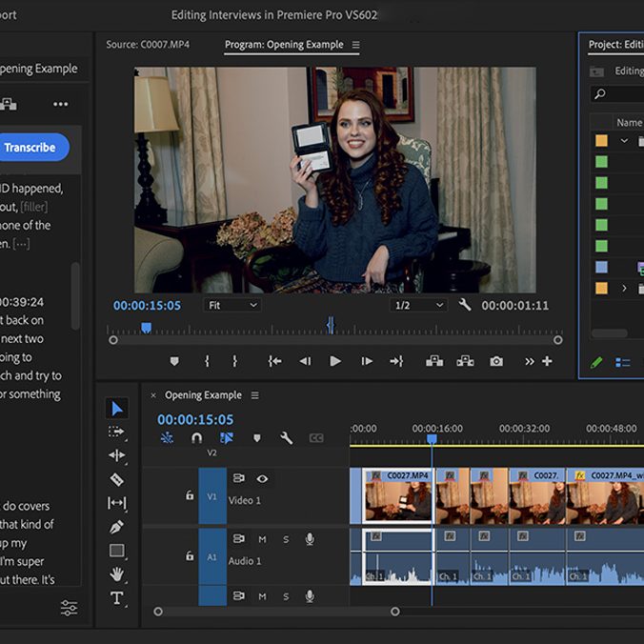Select the Project panel tab

[x=615, y=45]
